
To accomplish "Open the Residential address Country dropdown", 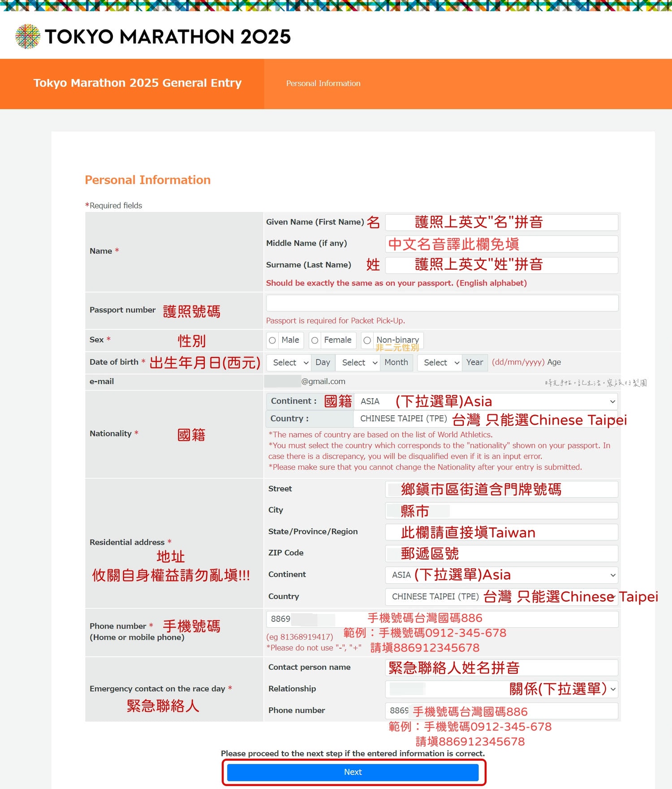I will pos(502,597).
